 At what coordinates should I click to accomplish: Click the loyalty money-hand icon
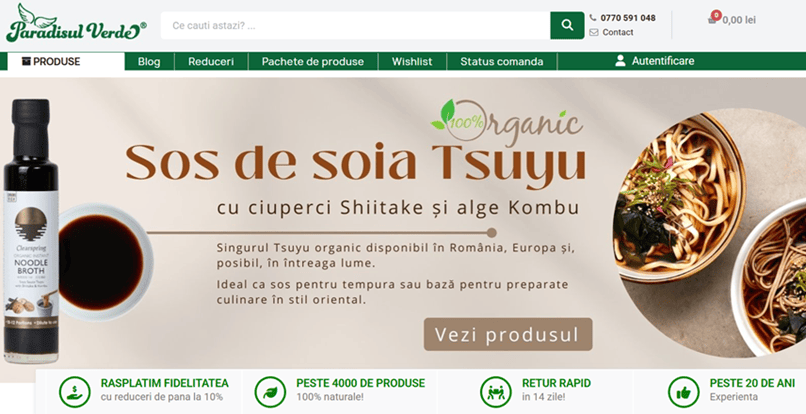[73, 390]
